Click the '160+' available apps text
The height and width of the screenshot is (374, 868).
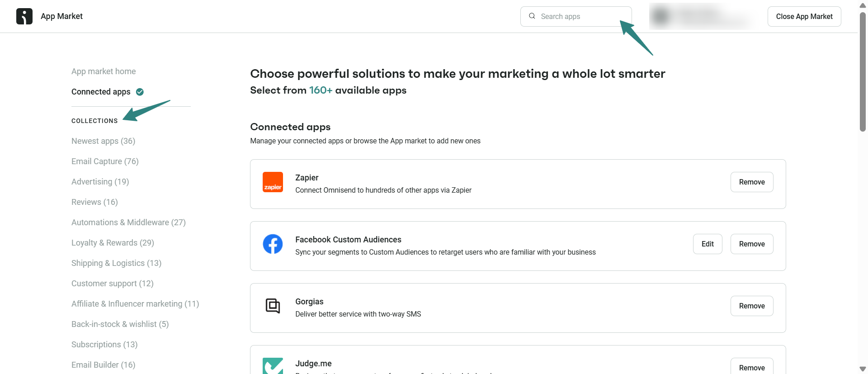(x=321, y=90)
